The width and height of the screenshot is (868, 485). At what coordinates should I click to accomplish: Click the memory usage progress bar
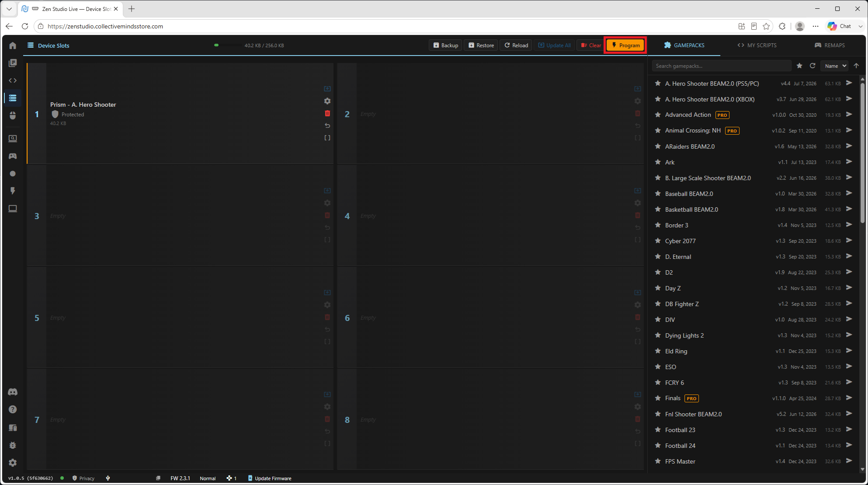click(227, 45)
